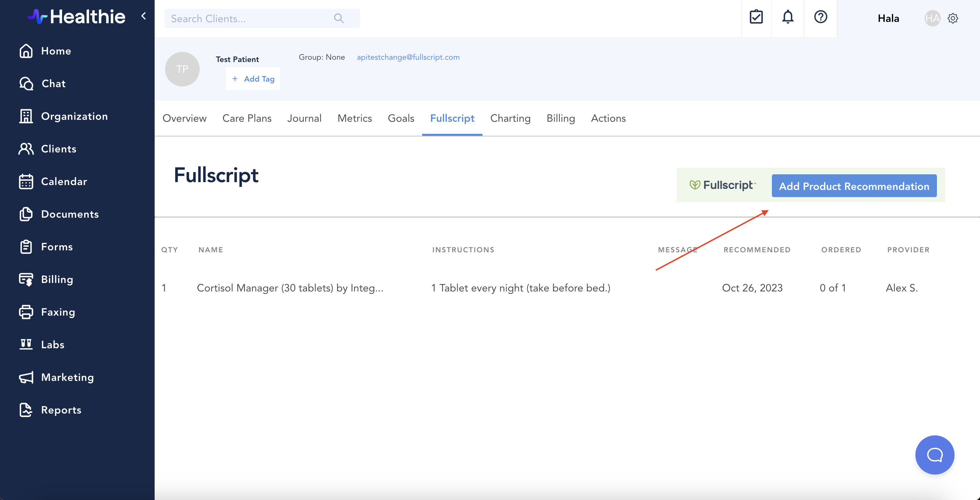The image size is (980, 500).
Task: Open the apitestchange@fullscript.com email link
Action: coord(408,57)
